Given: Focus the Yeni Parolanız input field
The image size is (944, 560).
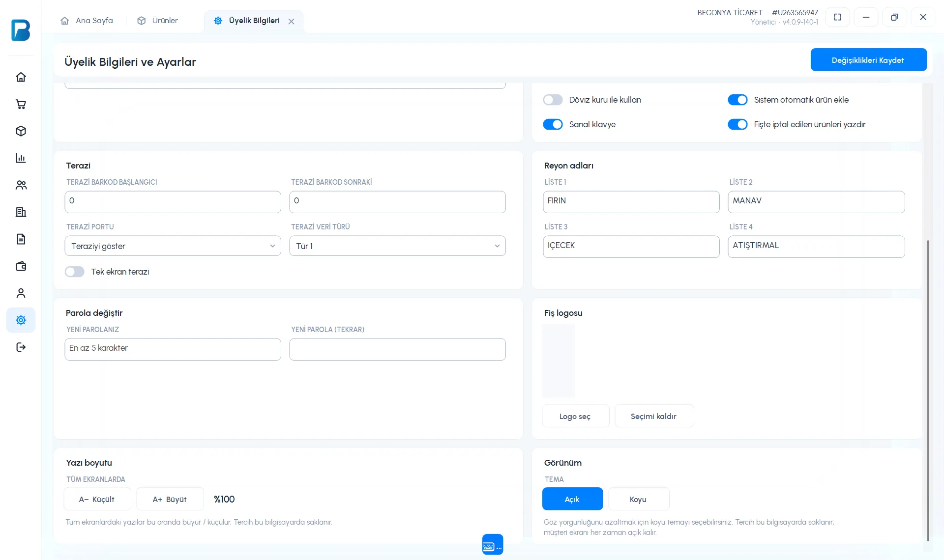Looking at the screenshot, I should 173,349.
